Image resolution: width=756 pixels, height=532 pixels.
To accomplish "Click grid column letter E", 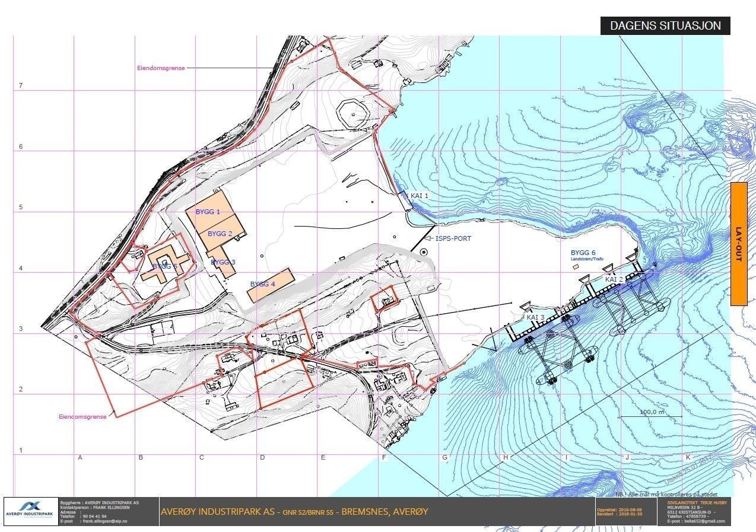I will coord(323,457).
